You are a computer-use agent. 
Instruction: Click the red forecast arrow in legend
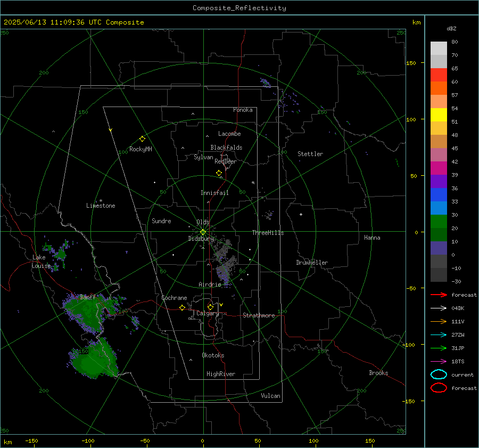point(439,295)
